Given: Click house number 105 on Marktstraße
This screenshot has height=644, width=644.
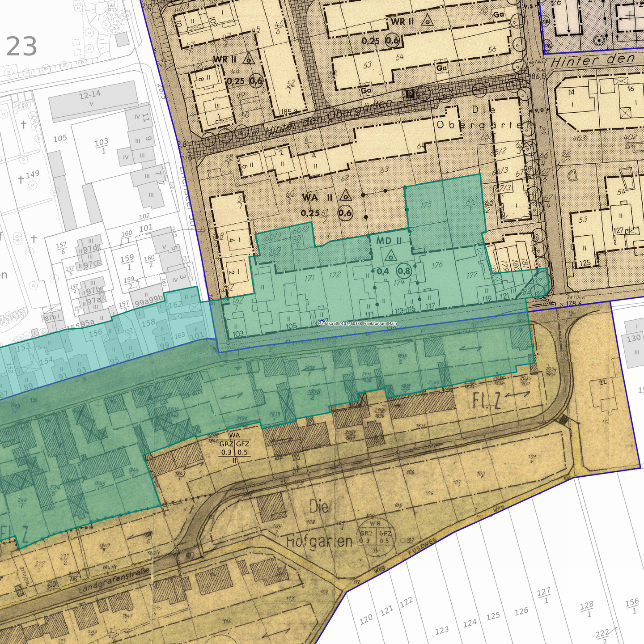Looking at the screenshot, I should click(291, 326).
